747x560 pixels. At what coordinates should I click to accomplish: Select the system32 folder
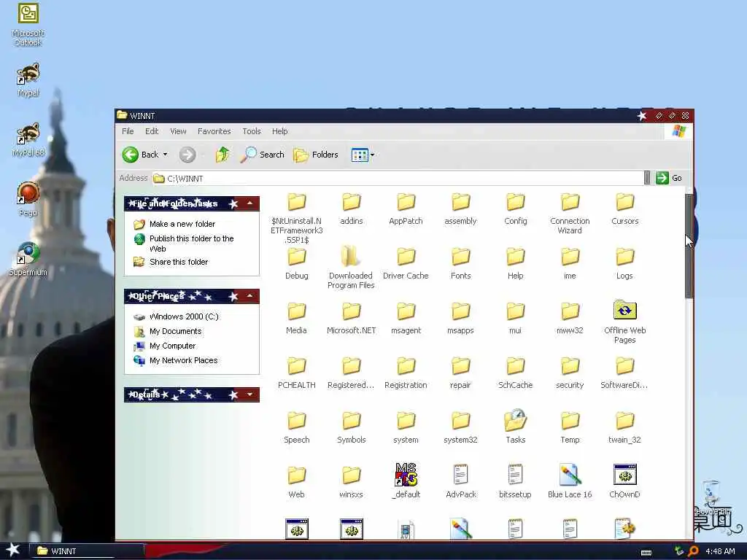461,427
